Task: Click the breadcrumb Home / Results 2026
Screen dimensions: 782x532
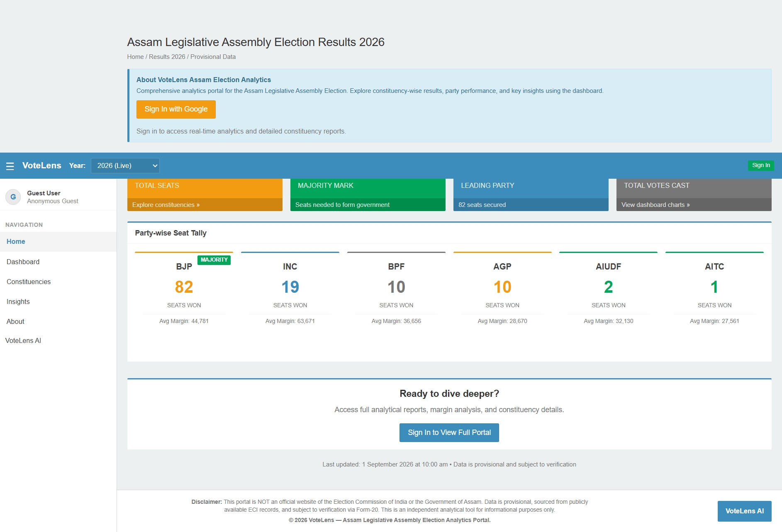Action: 156,57
